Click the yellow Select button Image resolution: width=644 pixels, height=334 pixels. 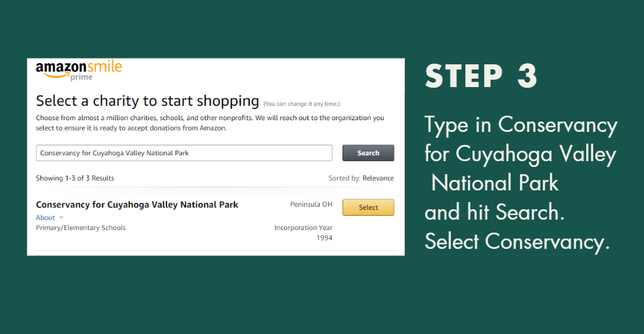point(368,207)
